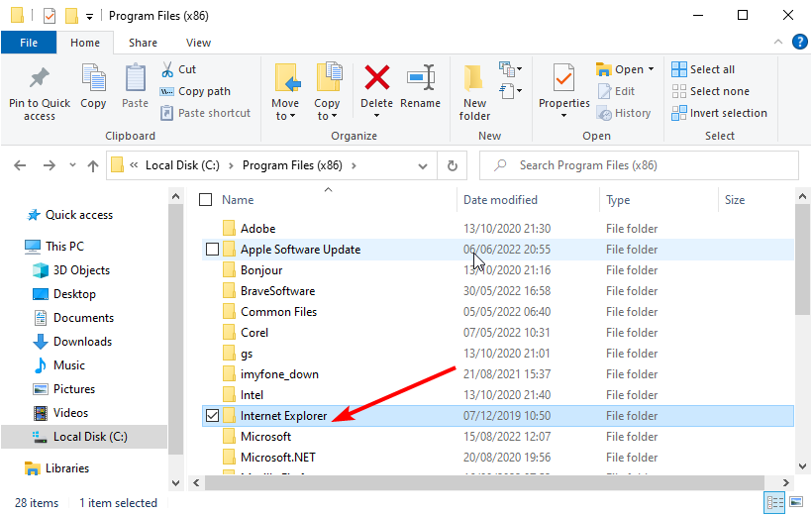This screenshot has width=812, height=515.
Task: Sort by the Name column header
Action: pyautogui.click(x=238, y=200)
